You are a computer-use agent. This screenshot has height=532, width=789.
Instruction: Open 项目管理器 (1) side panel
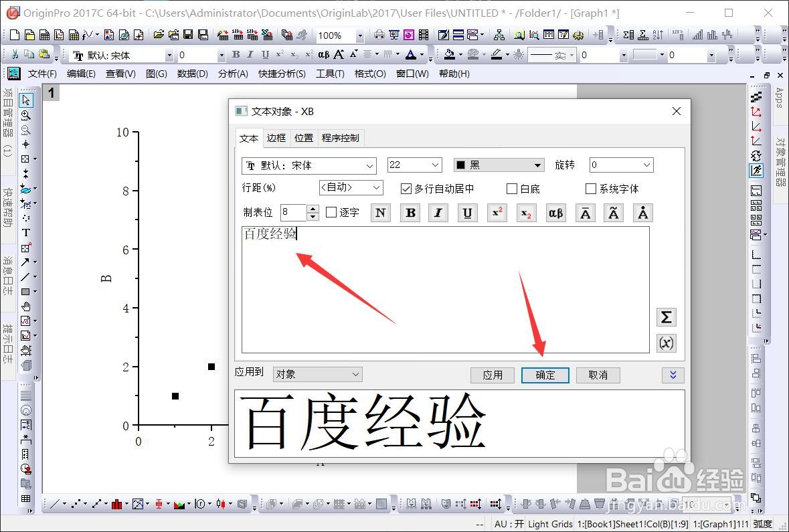(x=7, y=122)
